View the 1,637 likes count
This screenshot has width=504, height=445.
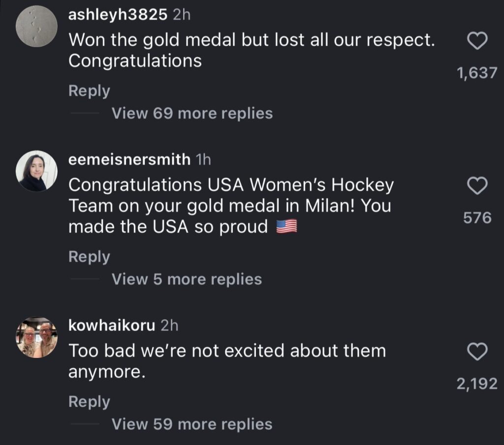(477, 73)
